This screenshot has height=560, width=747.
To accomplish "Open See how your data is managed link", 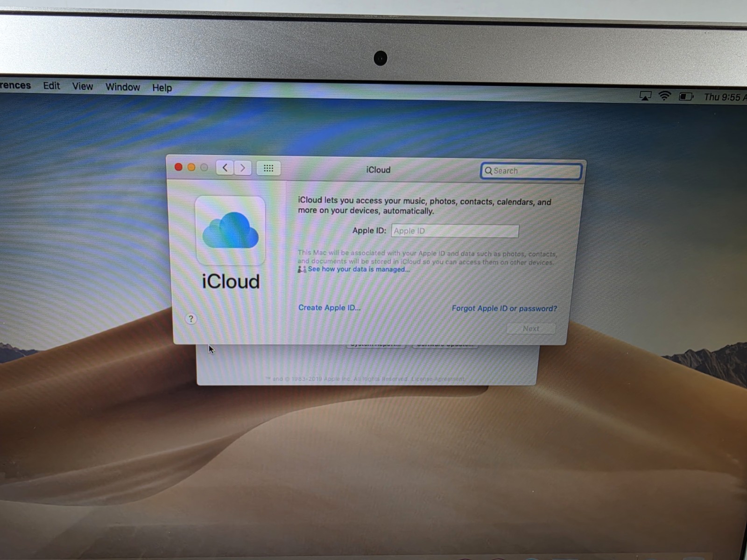I will pos(359,269).
